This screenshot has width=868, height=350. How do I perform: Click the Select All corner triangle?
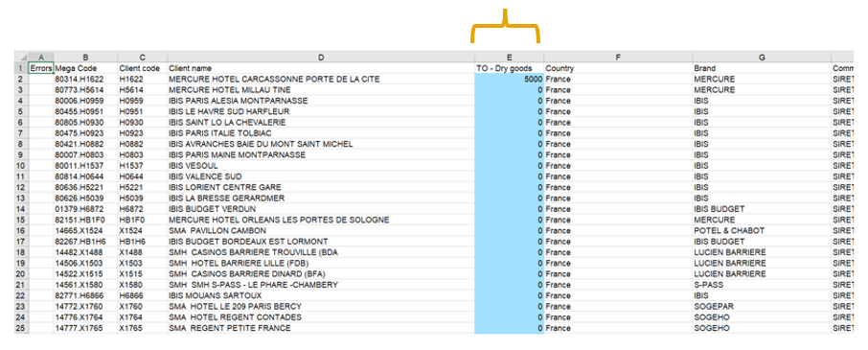(22, 57)
